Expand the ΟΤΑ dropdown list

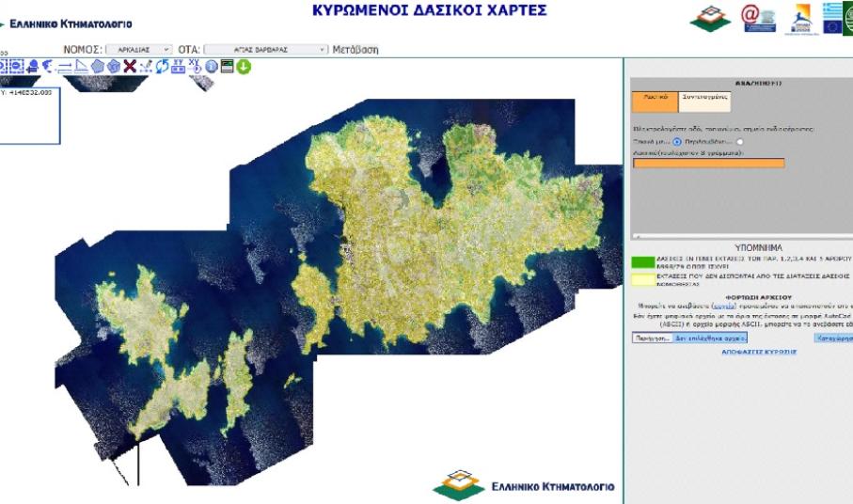[266, 49]
